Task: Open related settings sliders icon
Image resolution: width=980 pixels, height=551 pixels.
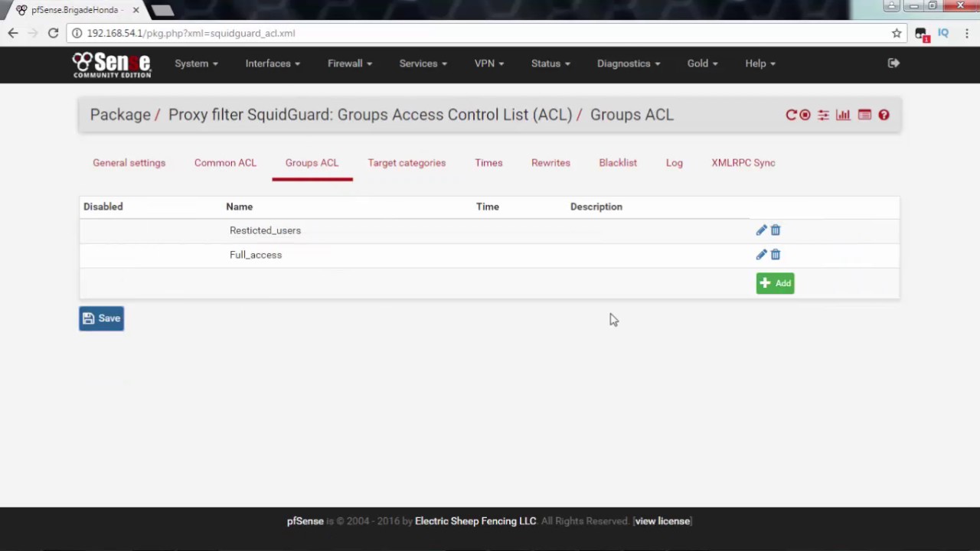Action: coord(823,115)
